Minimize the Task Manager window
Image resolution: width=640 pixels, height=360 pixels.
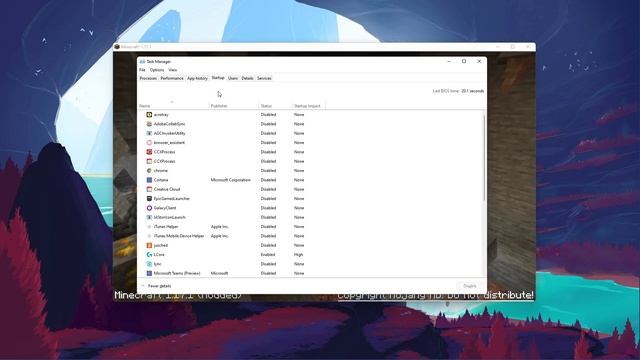click(x=449, y=61)
